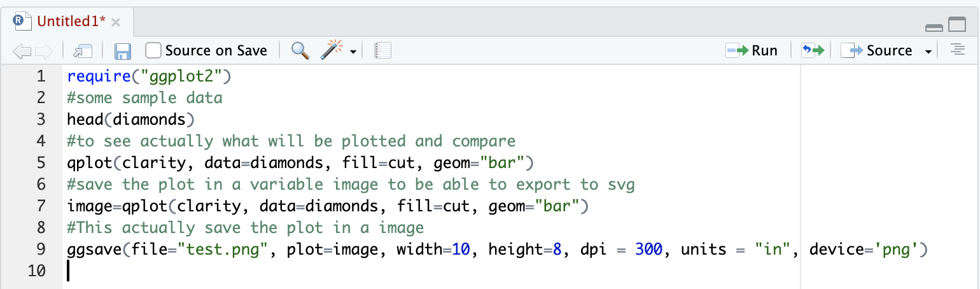This screenshot has height=289, width=980.
Task: Open Find/Replace with the magnifier icon
Action: coord(300,50)
